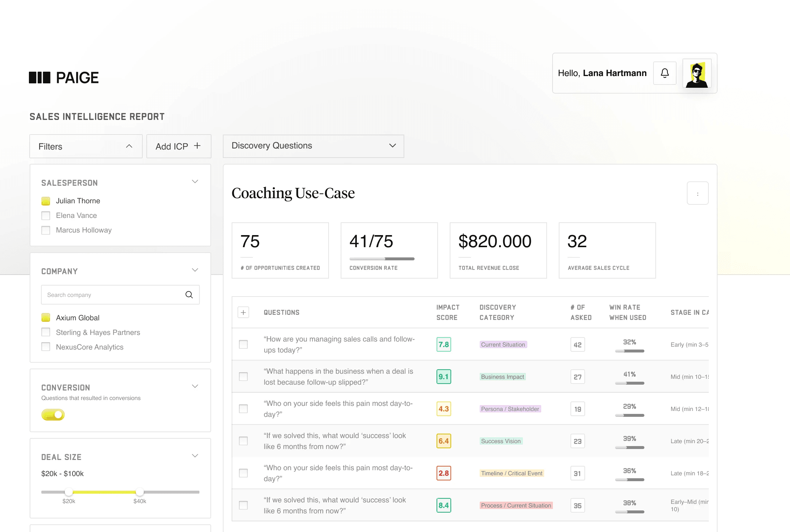Click the 7.8 impact score badge
This screenshot has width=790, height=532.
443,344
